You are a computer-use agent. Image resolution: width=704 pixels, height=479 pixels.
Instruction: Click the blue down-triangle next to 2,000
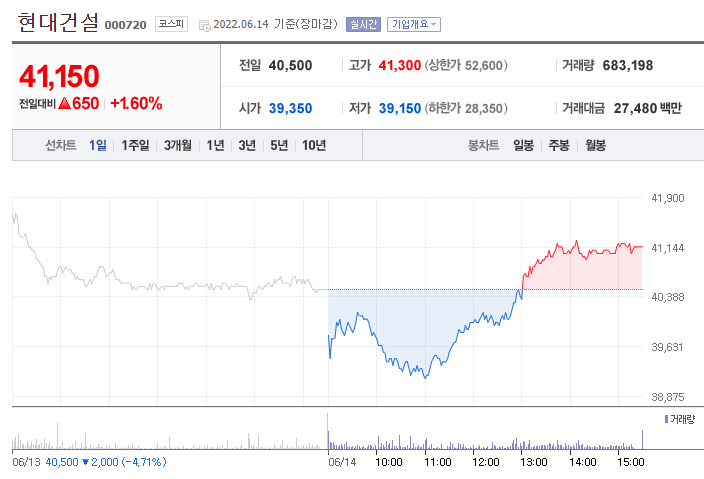86,462
